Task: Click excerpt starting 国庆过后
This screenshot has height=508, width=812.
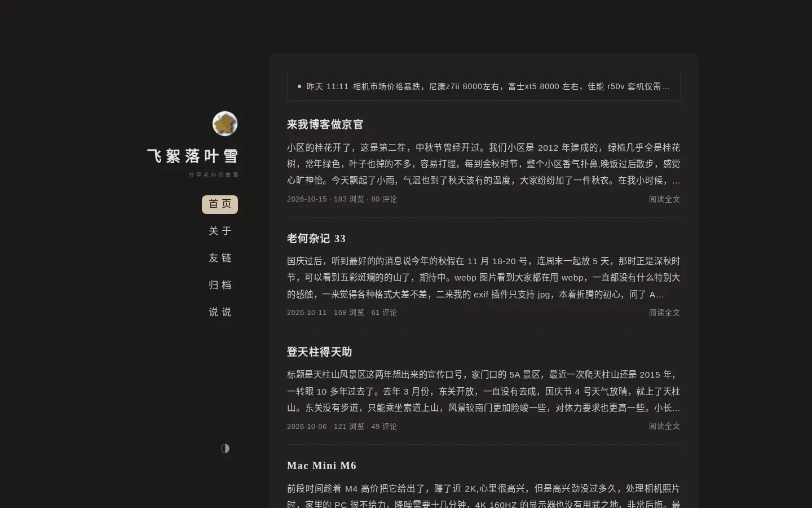Action: (484, 278)
